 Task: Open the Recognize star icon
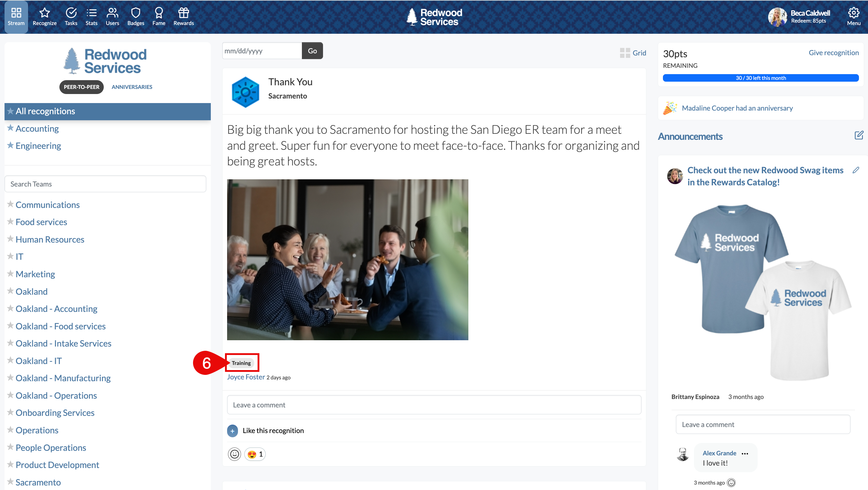(x=44, y=13)
